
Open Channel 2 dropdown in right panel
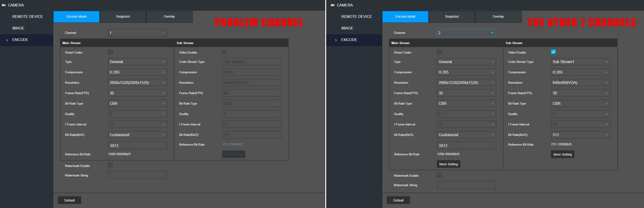point(467,33)
